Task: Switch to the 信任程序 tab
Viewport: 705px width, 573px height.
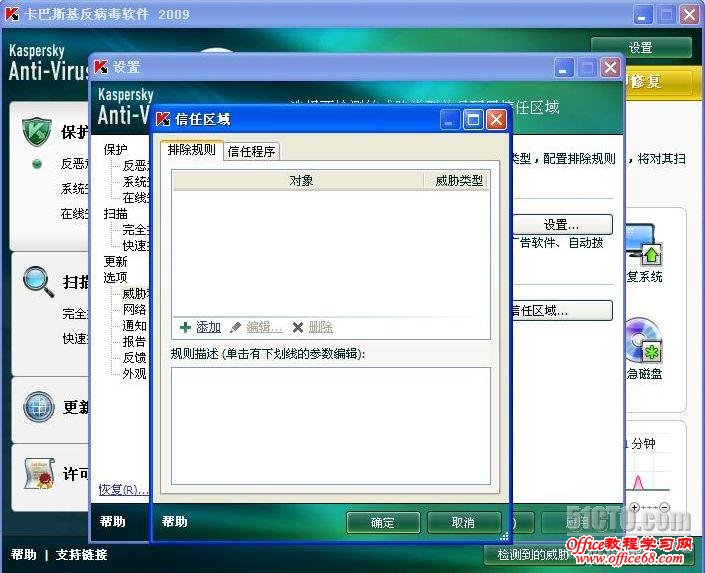Action: click(251, 152)
